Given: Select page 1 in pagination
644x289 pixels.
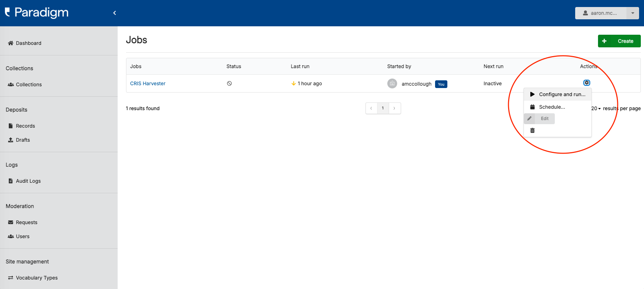Looking at the screenshot, I should tap(383, 108).
